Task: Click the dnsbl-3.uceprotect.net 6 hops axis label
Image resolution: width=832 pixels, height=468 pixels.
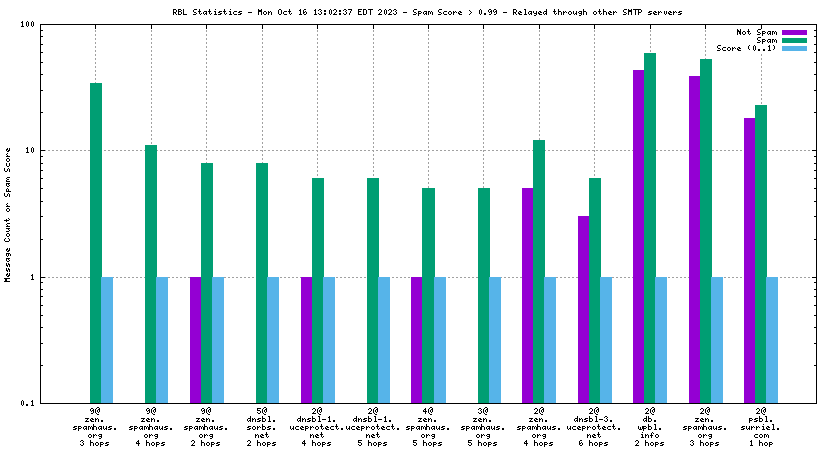Action: [x=594, y=427]
